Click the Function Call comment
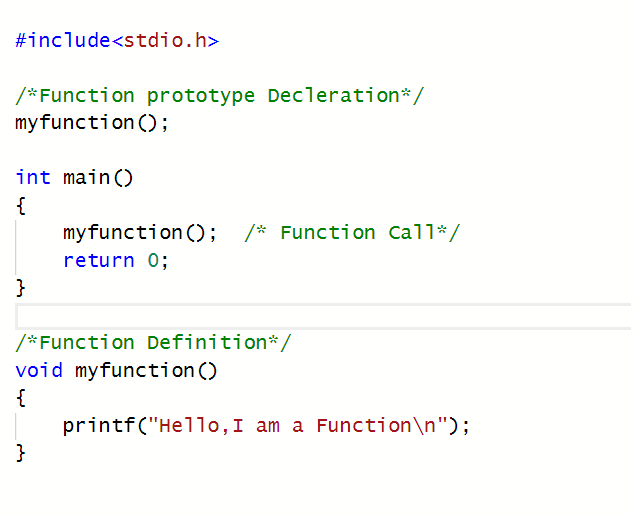The width and height of the screenshot is (631, 516). (352, 233)
